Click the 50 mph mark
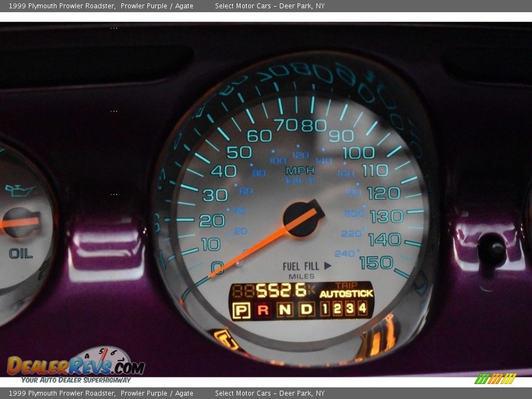 (239, 152)
